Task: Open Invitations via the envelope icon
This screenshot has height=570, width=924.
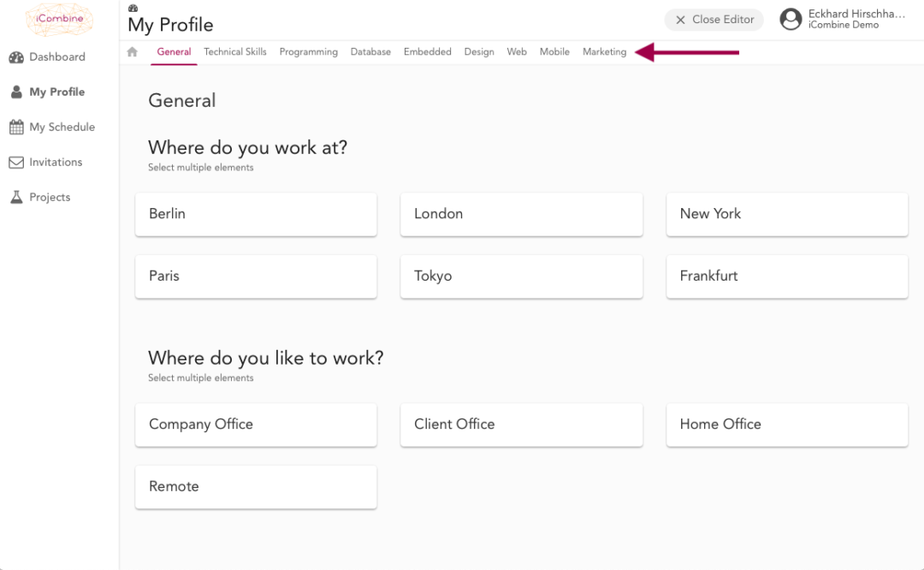Action: pyautogui.click(x=16, y=162)
